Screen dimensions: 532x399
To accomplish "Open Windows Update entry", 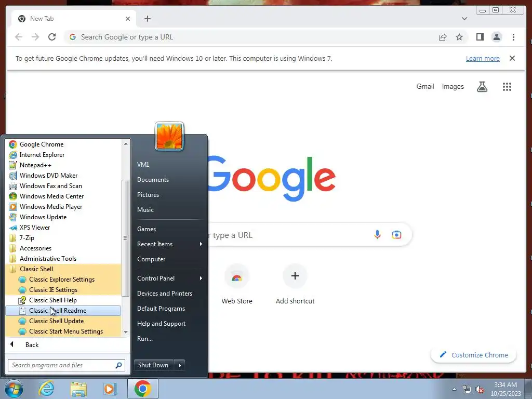I will coord(63,217).
